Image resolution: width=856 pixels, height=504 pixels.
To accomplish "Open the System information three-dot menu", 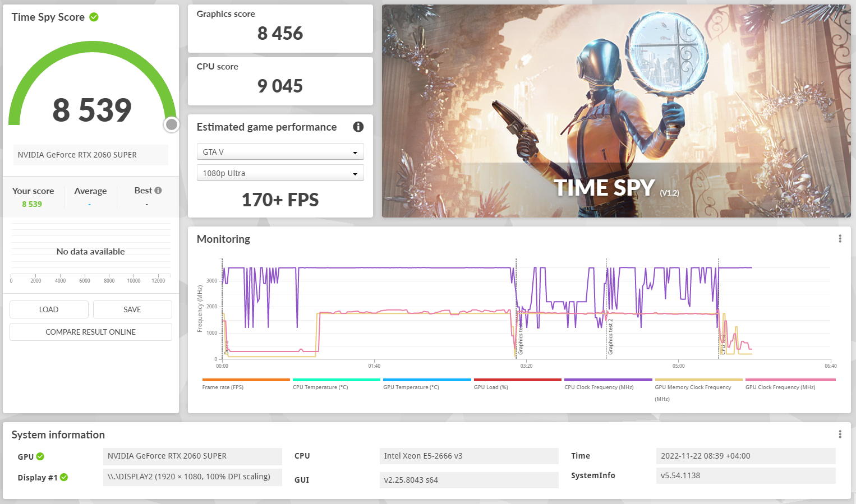I will [x=840, y=434].
